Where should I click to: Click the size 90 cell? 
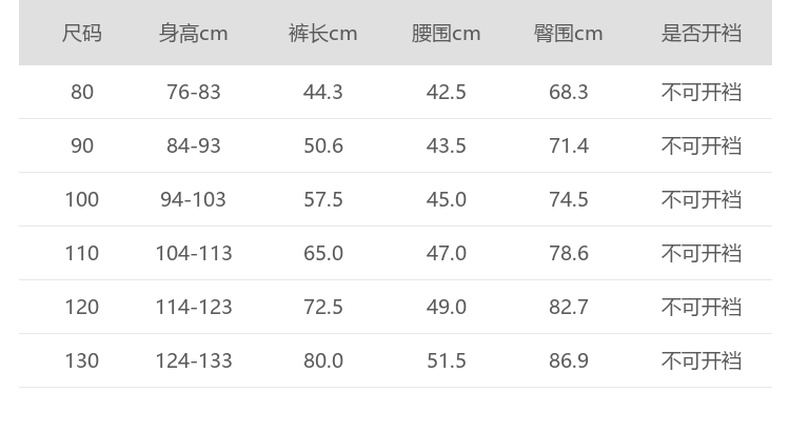click(x=82, y=146)
